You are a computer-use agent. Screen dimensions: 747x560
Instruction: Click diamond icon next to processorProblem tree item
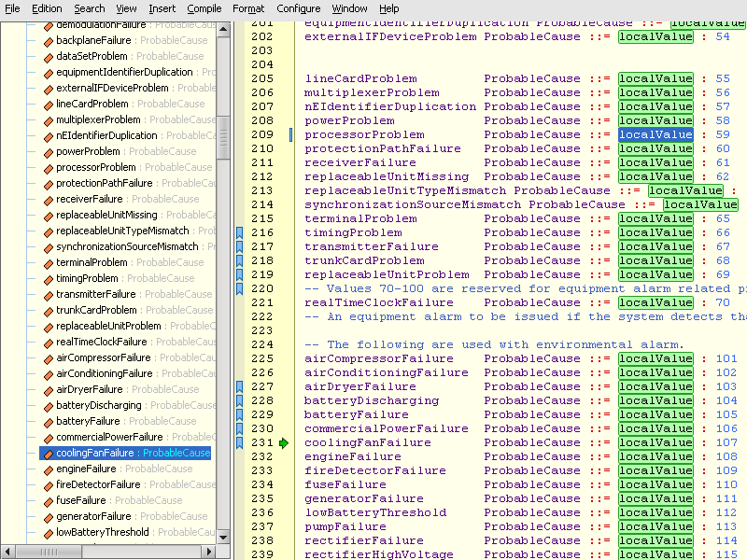[x=49, y=169]
